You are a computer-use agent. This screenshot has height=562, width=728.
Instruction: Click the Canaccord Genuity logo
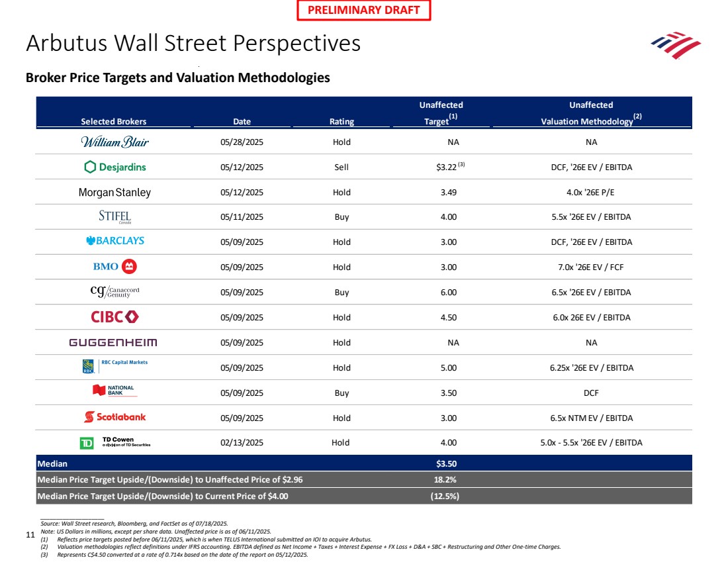click(x=114, y=292)
